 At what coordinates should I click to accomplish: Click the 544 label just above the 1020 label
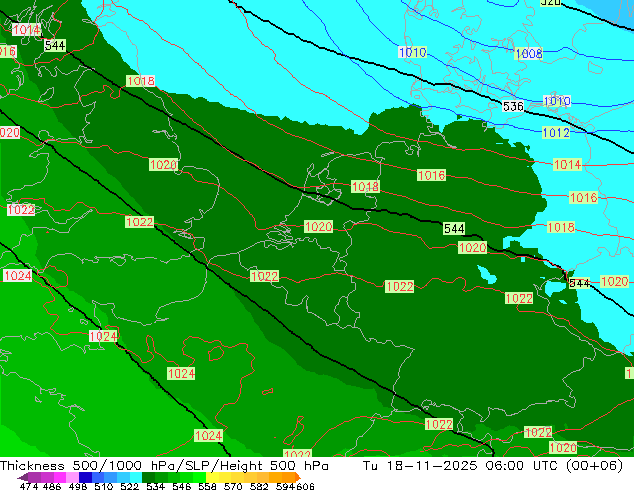(x=454, y=229)
